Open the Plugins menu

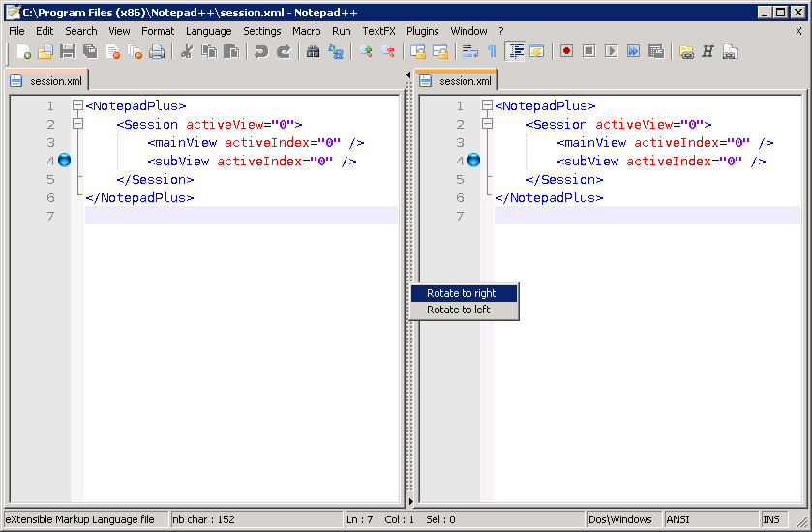tap(422, 31)
